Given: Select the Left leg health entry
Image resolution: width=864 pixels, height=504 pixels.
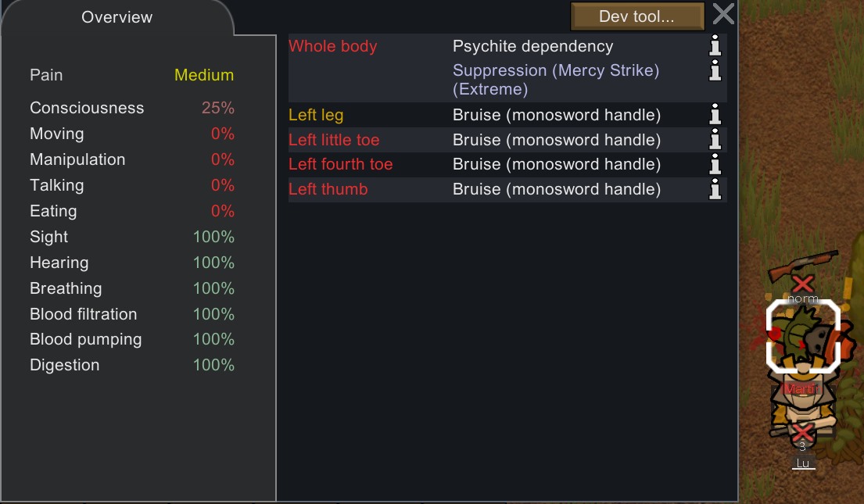Looking at the screenshot, I should pyautogui.click(x=507, y=115).
